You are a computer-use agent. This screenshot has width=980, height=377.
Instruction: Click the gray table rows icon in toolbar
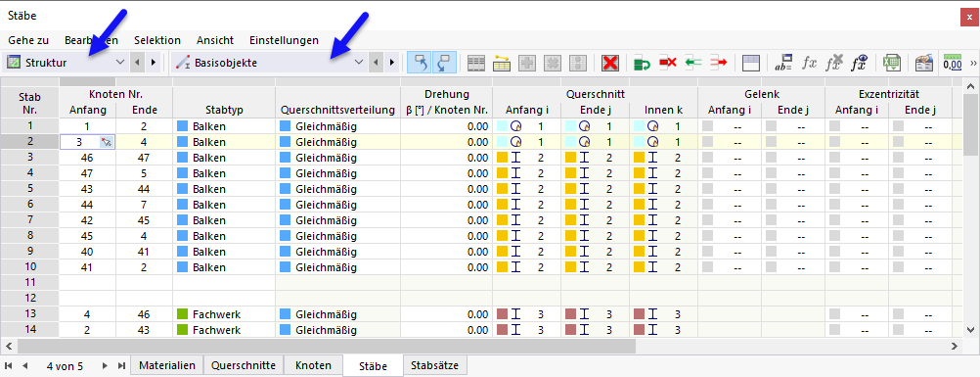477,63
